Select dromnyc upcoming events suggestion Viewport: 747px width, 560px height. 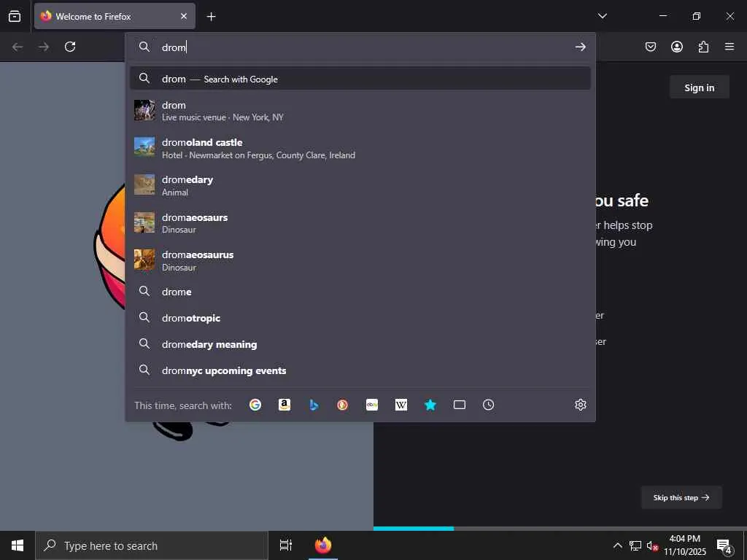click(360, 370)
